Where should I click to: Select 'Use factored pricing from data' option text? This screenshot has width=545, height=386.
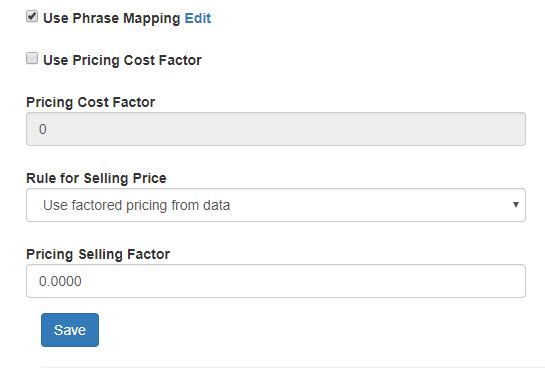pos(137,205)
